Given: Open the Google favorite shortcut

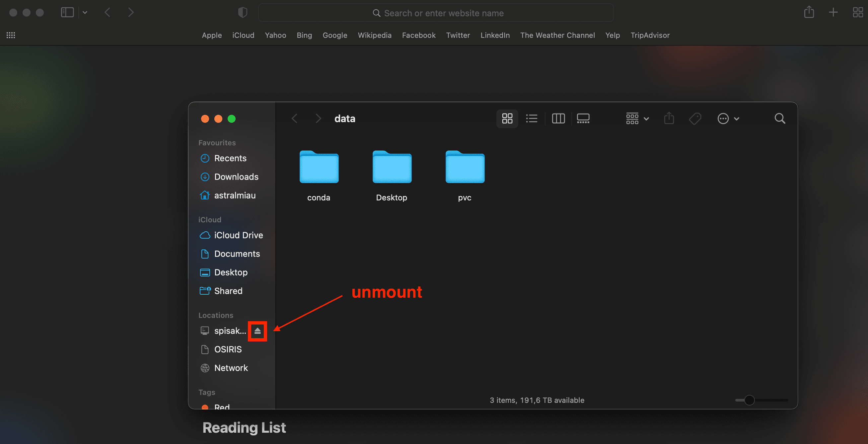Looking at the screenshot, I should 334,35.
